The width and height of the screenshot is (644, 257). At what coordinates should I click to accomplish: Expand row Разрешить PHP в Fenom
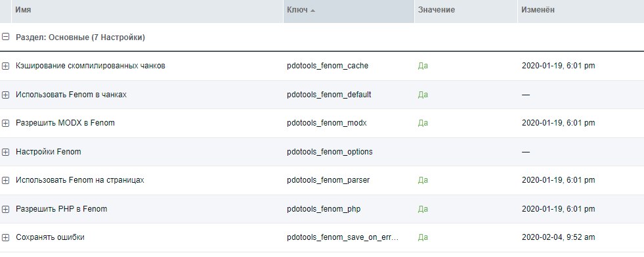pyautogui.click(x=5, y=209)
